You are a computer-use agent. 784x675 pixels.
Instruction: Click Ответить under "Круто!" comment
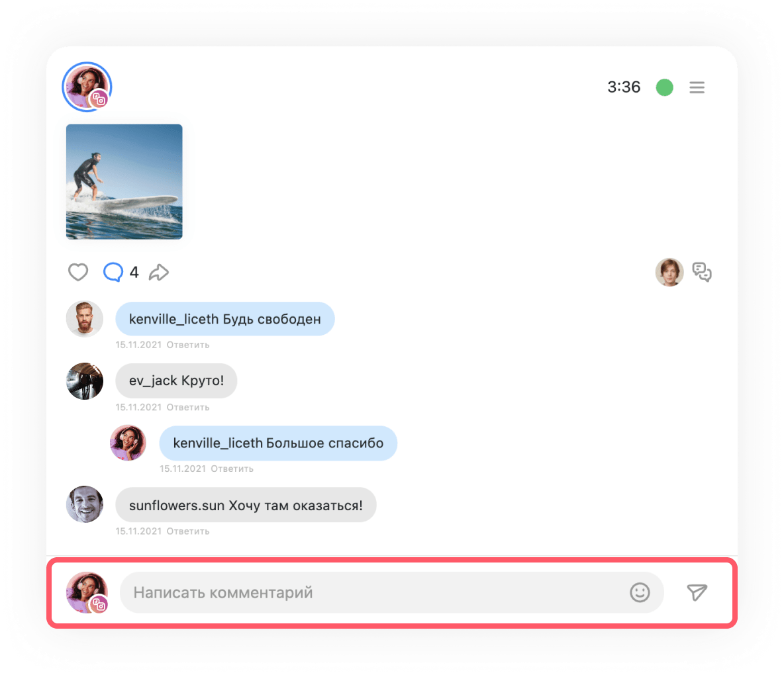[188, 407]
